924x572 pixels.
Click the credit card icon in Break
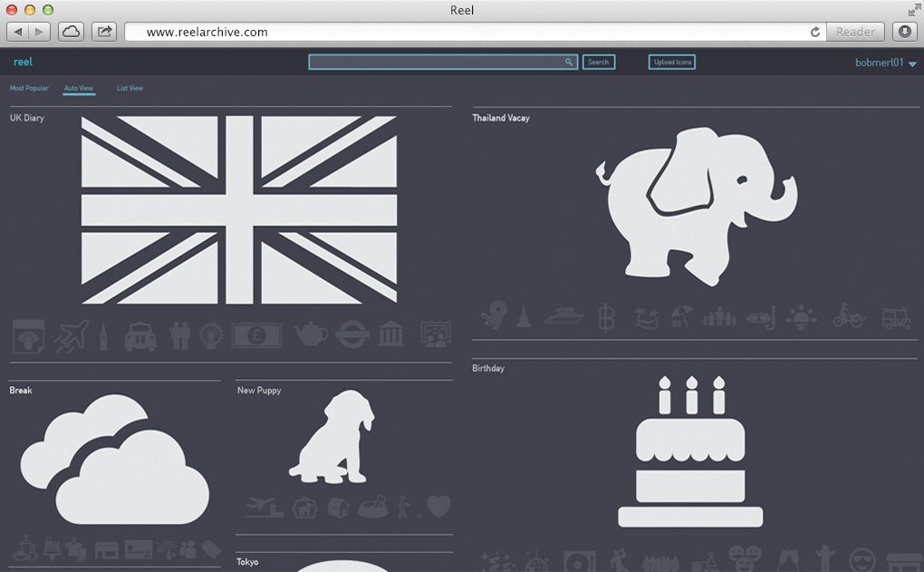pyautogui.click(x=139, y=549)
